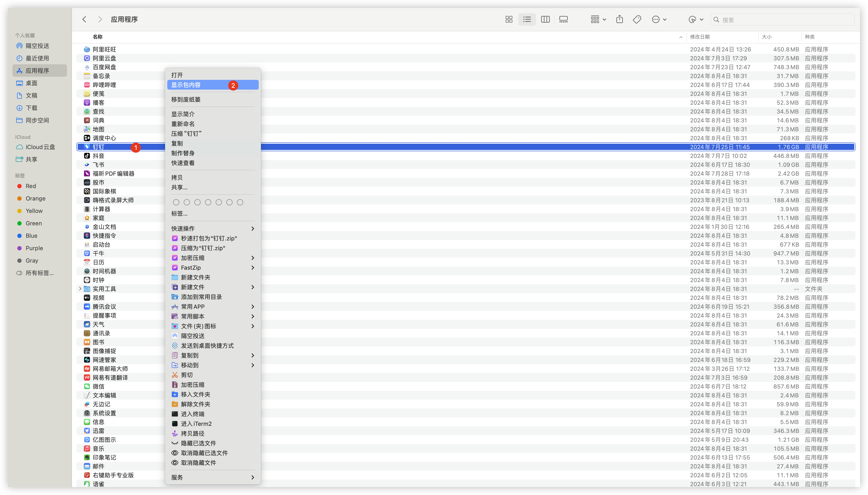This screenshot has height=495, width=868.
Task: Switch Finder to icon grid view
Action: 509,19
